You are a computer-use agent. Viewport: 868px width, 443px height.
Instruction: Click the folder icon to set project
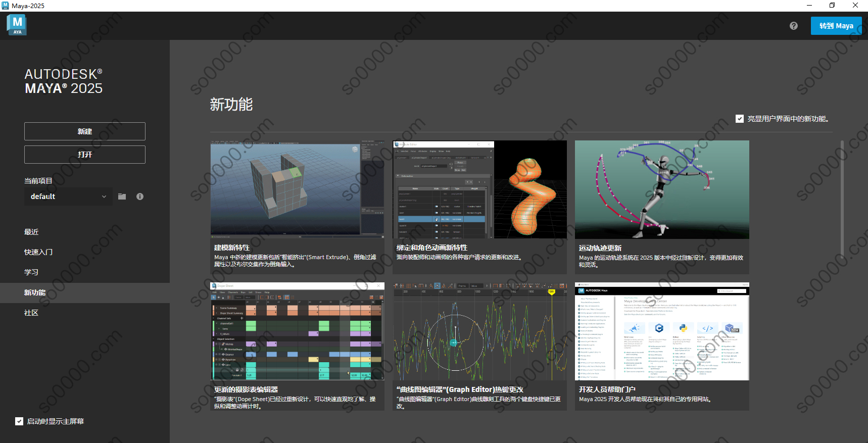(x=122, y=196)
